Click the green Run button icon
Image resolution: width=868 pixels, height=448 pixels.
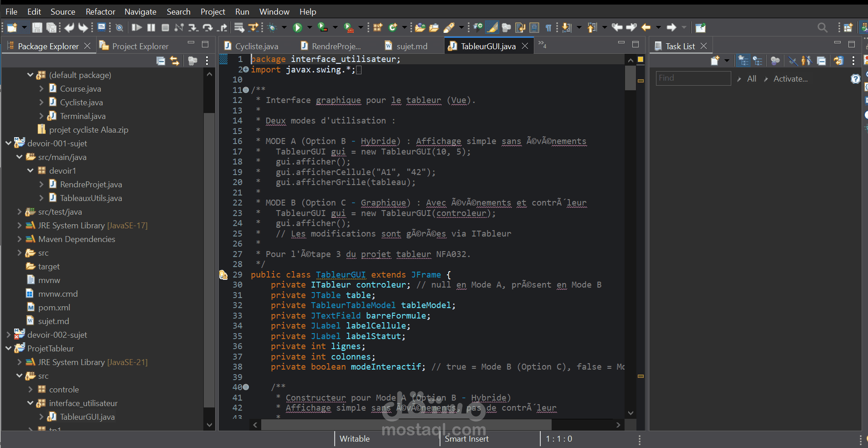click(x=297, y=28)
